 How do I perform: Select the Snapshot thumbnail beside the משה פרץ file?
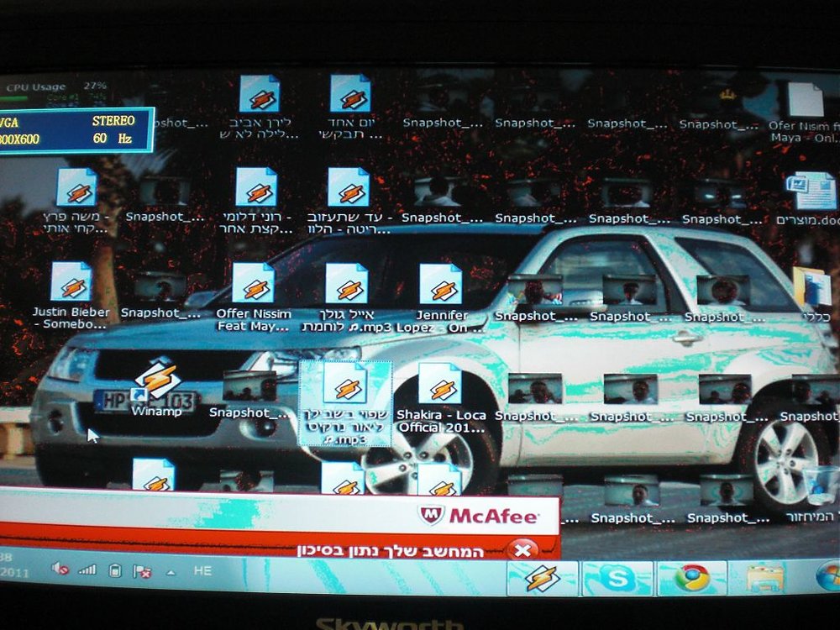(x=165, y=199)
